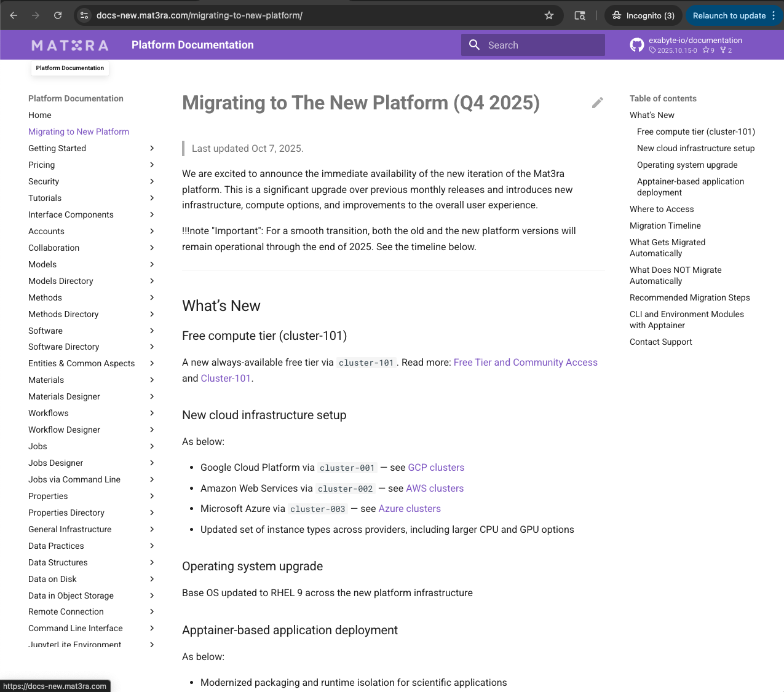Reload the page with refresh icon

coord(58,15)
